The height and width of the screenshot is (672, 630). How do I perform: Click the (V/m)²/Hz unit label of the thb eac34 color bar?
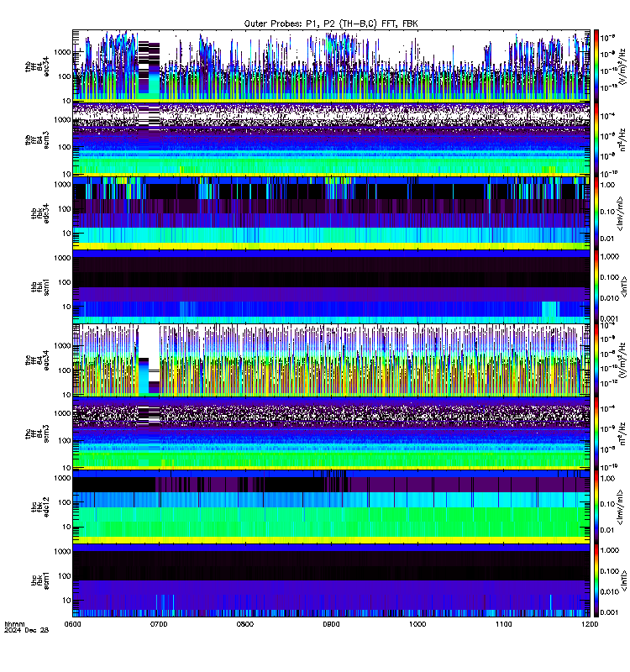623,66
